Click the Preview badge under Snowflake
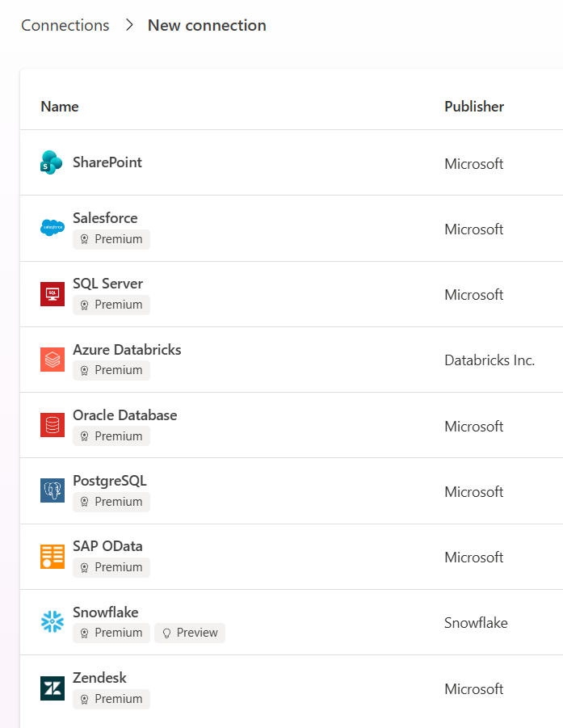The width and height of the screenshot is (563, 728). (x=190, y=633)
